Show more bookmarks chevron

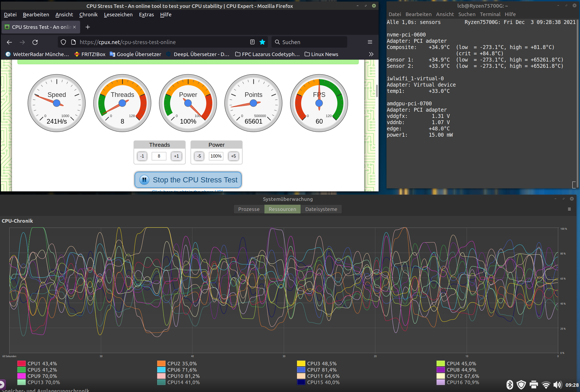click(x=371, y=54)
